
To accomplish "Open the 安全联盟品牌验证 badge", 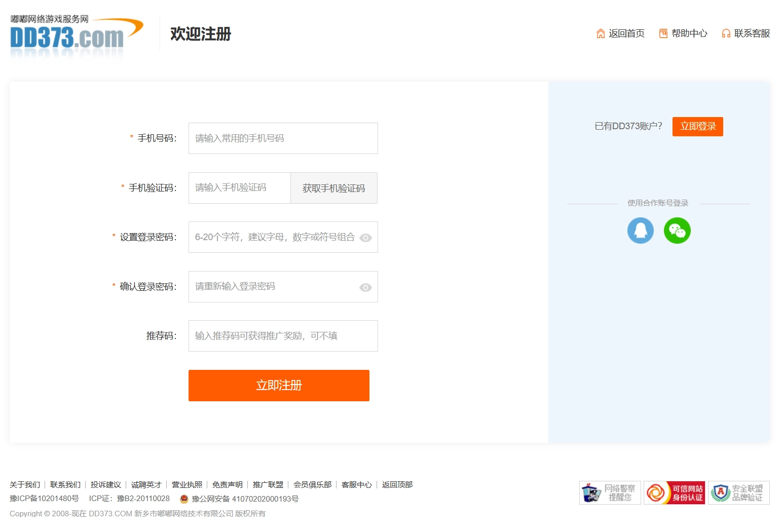I will click(x=738, y=492).
